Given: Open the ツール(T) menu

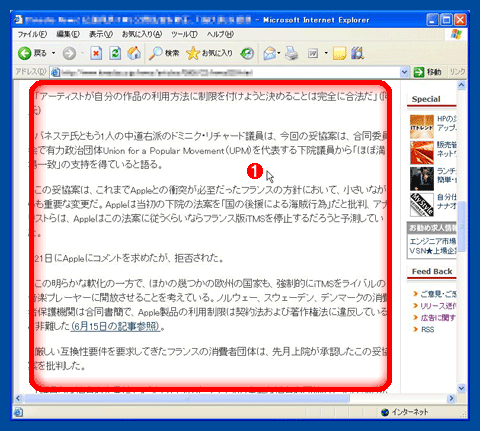Looking at the screenshot, I should coord(184,34).
